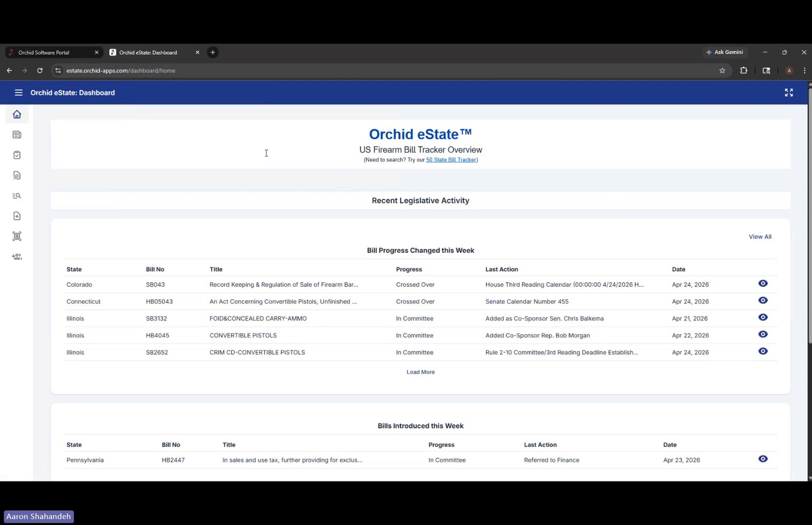This screenshot has width=812, height=525.
Task: Click the 'Apr 23, 2026' date cell
Action: [682, 460]
